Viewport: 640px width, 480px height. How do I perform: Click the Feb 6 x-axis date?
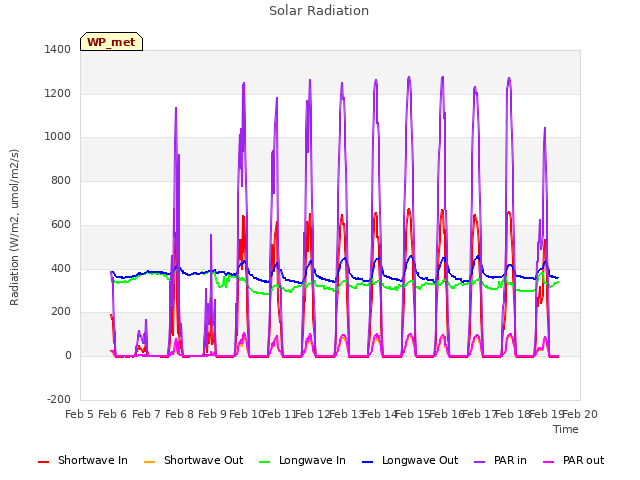pyautogui.click(x=113, y=414)
